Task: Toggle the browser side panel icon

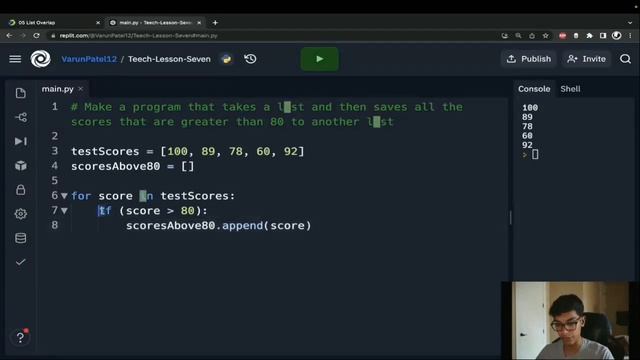Action: point(603,36)
